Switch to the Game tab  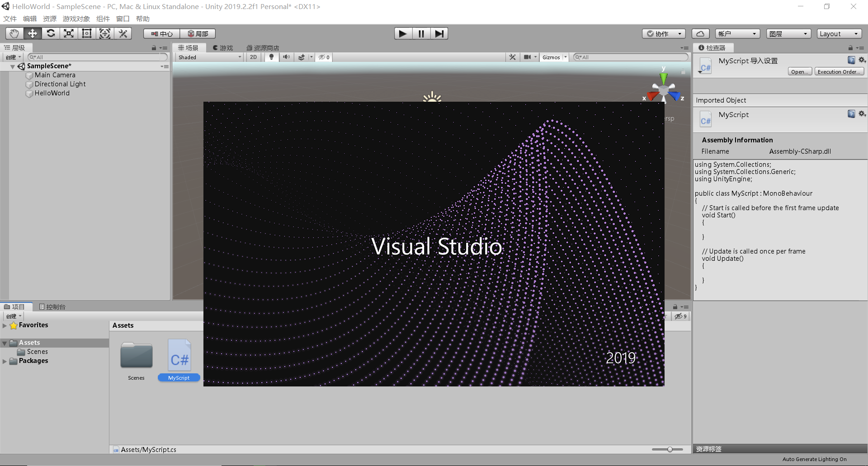point(223,48)
